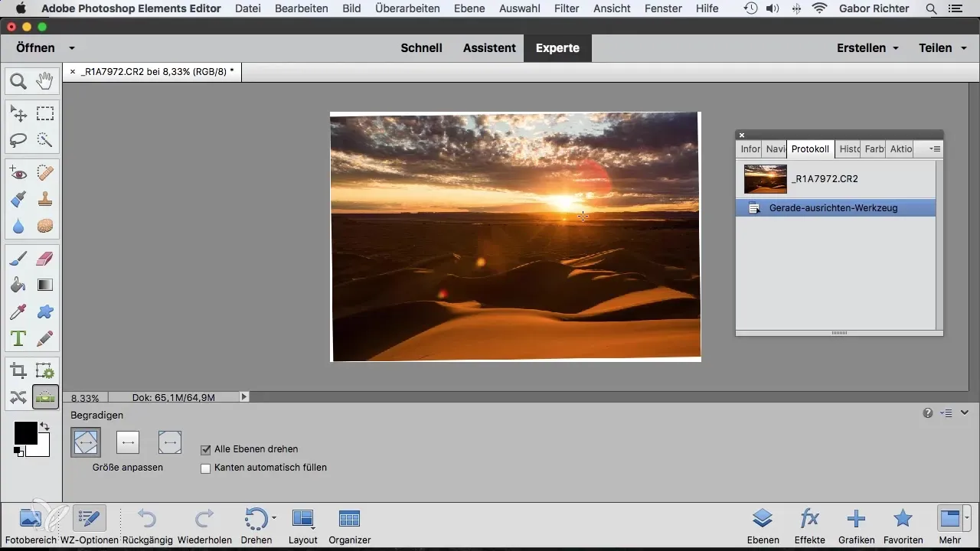
Task: Open the Effekte panel
Action: pos(810,526)
